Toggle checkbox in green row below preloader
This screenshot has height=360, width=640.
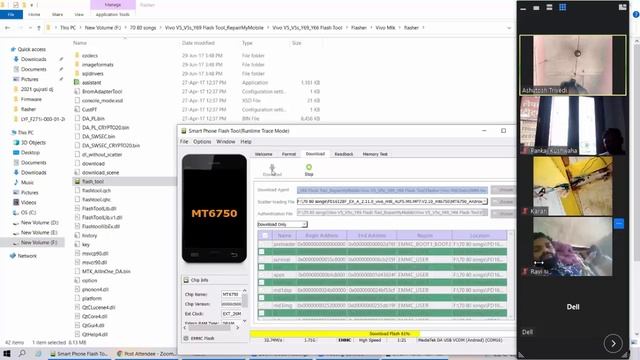[x=262, y=252]
